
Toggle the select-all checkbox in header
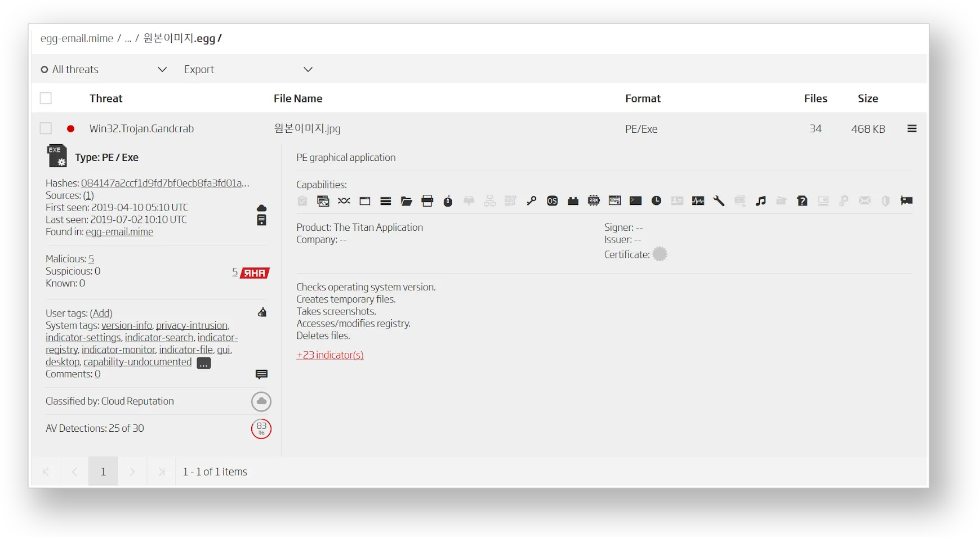click(x=46, y=99)
